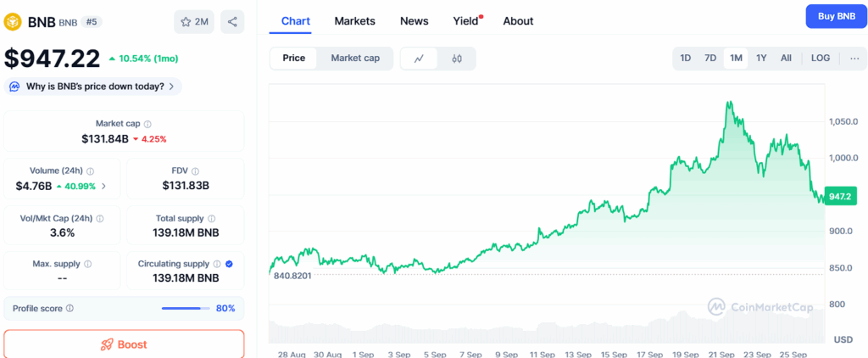Click the Buy BNB button
Viewport: 868px width, 358px height.
(835, 17)
